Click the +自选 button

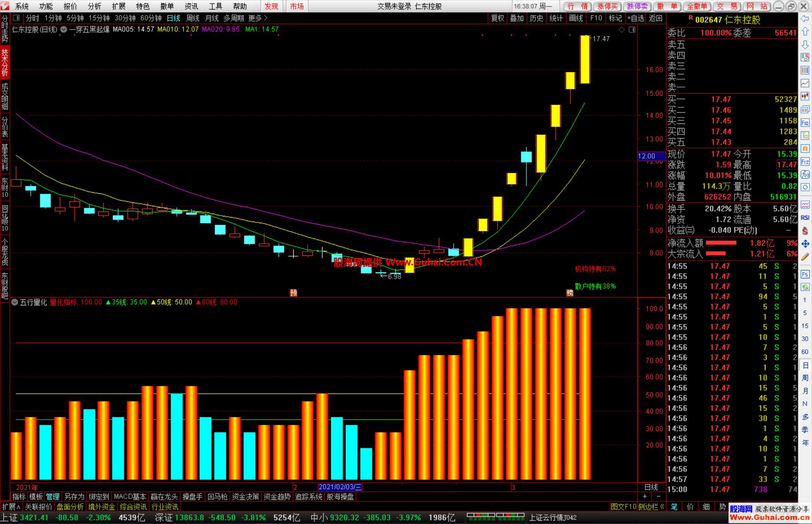point(636,18)
